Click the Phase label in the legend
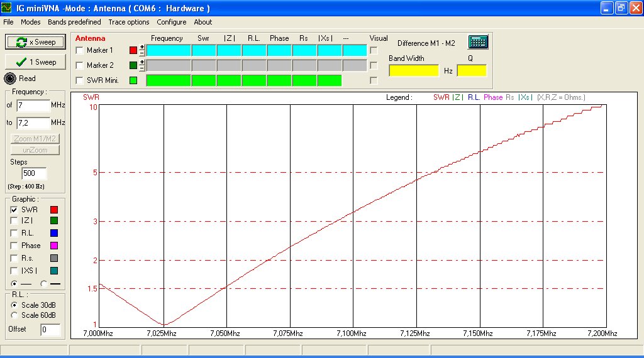The width and height of the screenshot is (644, 358). pyautogui.click(x=493, y=97)
